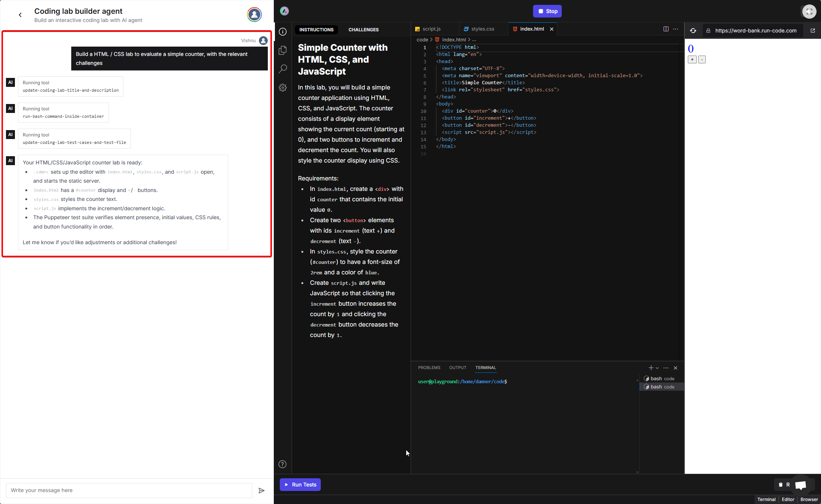Refresh the browser preview
The width and height of the screenshot is (821, 504).
693,31
